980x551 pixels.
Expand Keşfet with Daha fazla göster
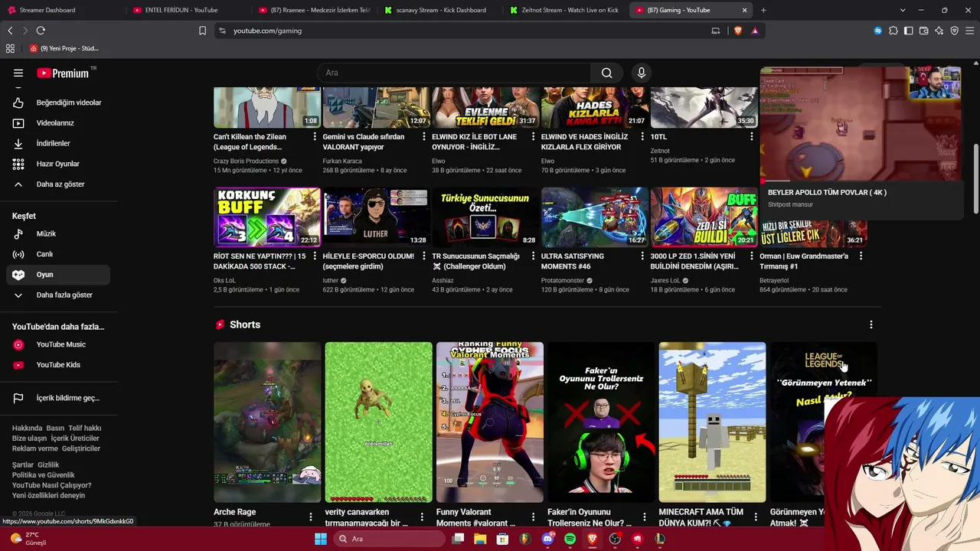(x=58, y=295)
